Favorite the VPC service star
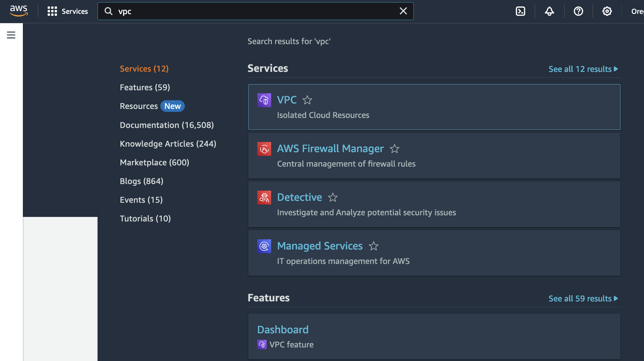The image size is (644, 361). 308,100
